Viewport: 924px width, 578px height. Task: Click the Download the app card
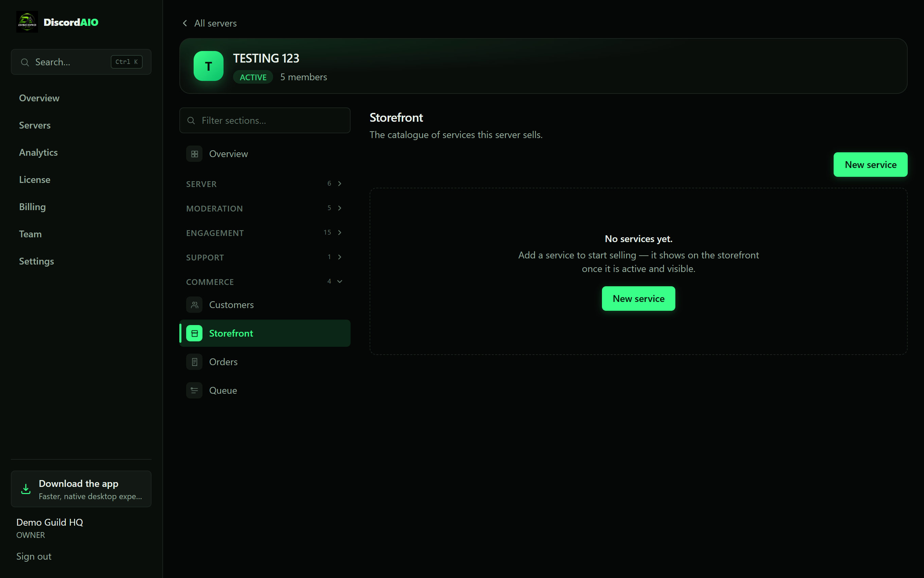pos(81,489)
